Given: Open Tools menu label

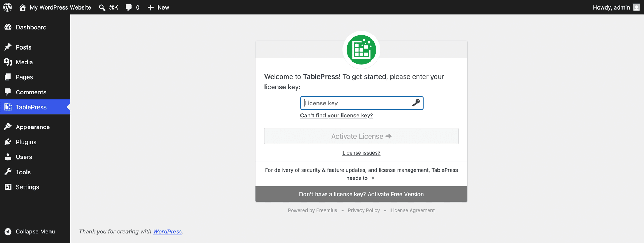Looking at the screenshot, I should [x=23, y=172].
